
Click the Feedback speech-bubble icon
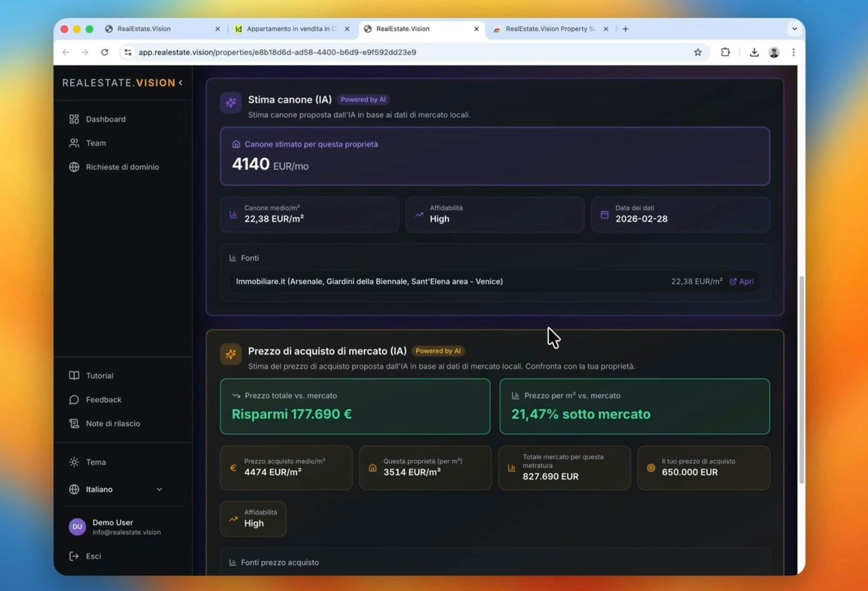[74, 399]
